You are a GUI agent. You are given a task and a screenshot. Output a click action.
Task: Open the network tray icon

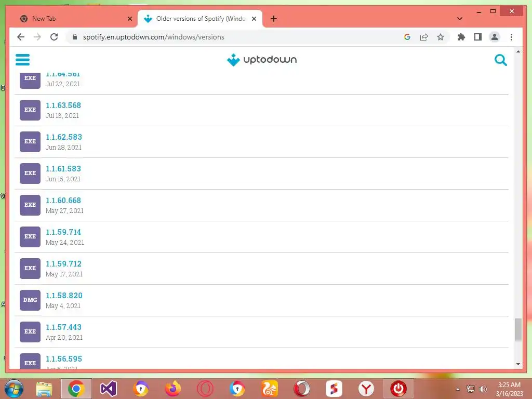tap(471, 389)
